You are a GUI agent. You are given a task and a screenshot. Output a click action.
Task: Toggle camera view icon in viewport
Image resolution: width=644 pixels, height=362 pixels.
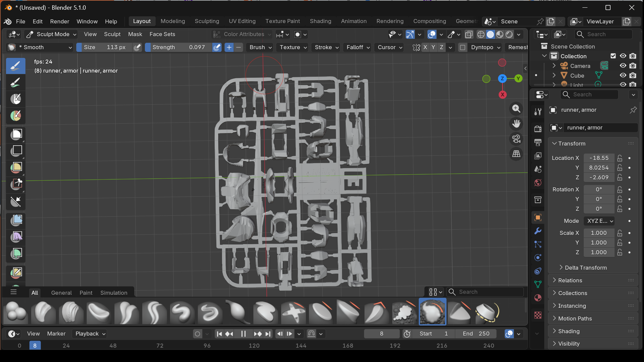(516, 139)
